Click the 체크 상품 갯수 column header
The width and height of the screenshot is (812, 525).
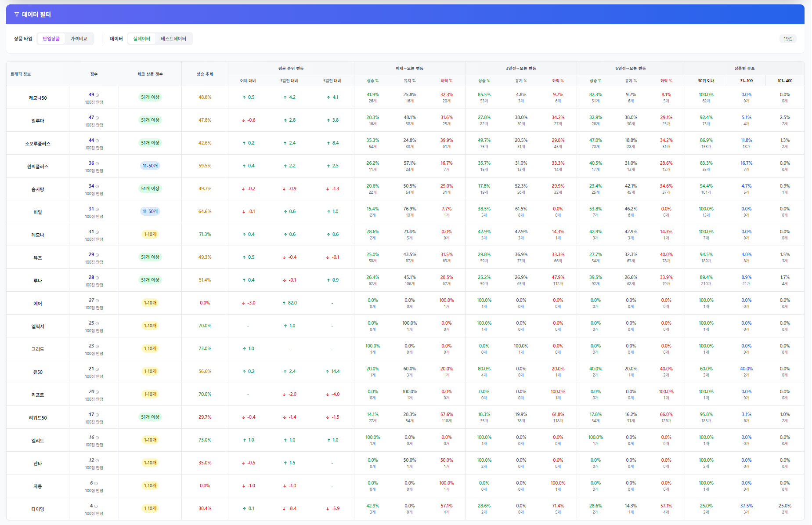tap(150, 74)
